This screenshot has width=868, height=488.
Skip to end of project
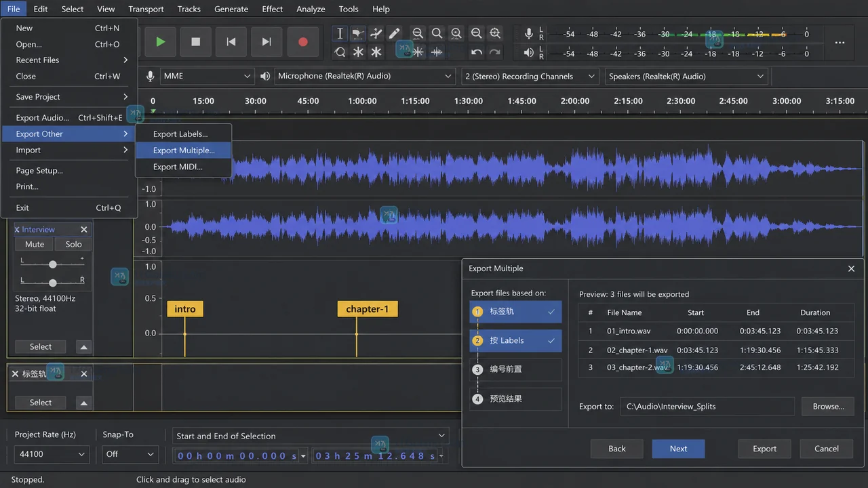pos(267,42)
